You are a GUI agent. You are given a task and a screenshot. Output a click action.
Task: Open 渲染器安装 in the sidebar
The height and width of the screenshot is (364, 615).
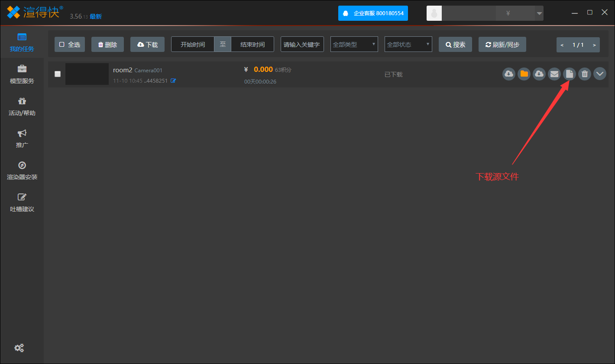[x=22, y=171]
